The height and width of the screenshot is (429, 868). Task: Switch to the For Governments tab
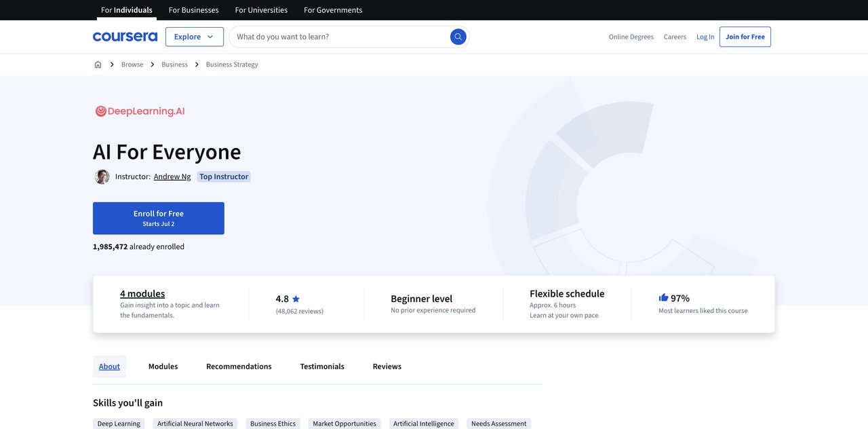click(x=333, y=10)
